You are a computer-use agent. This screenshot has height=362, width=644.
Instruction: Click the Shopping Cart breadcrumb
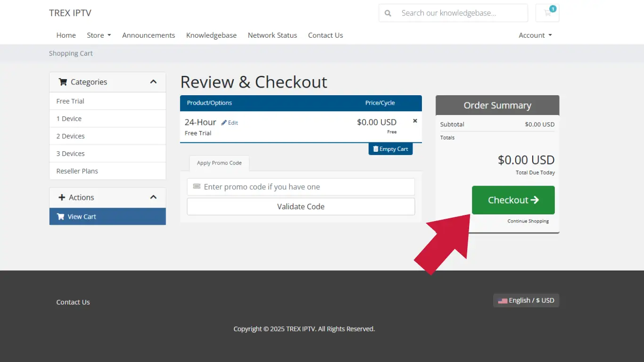tap(71, 53)
